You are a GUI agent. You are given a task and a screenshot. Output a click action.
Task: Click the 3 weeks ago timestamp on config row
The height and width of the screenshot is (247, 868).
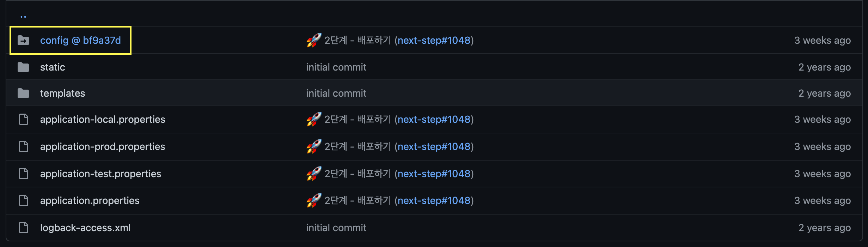(822, 40)
